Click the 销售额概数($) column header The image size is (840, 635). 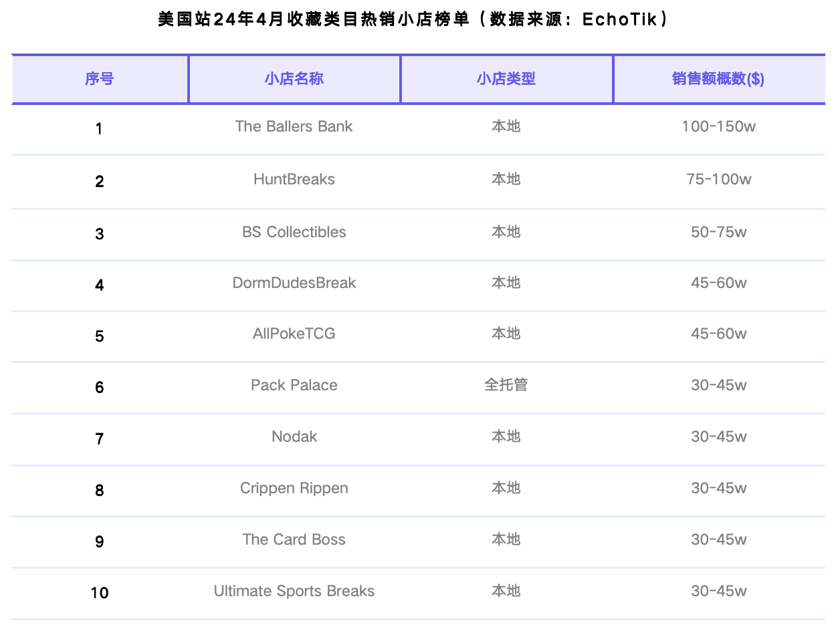pos(718,79)
